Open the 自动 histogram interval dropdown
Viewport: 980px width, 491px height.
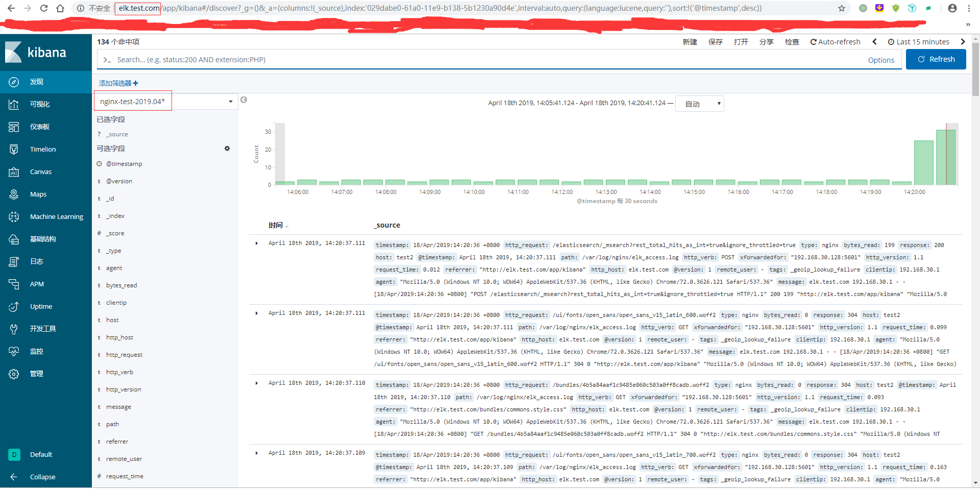(x=700, y=103)
